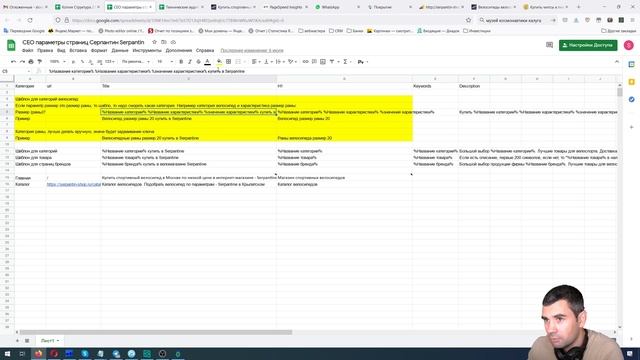Open the text rotation dropdown
The image size is (640, 360).
(292, 62)
